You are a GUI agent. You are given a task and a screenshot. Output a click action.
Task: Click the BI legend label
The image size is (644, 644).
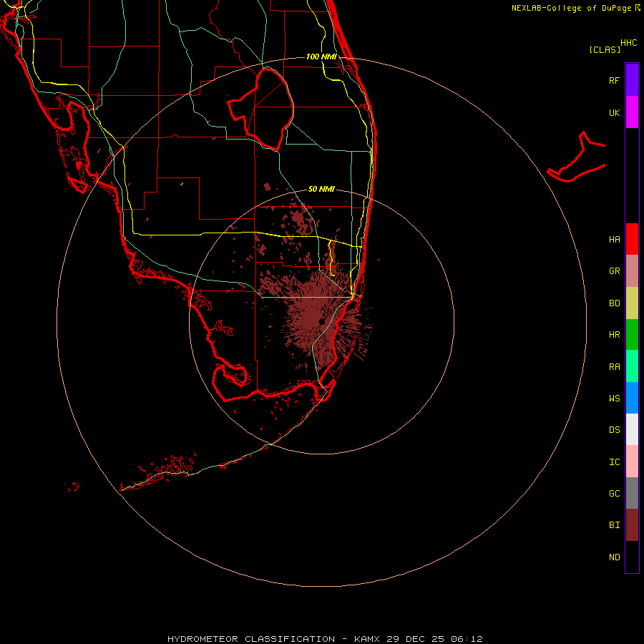(x=614, y=525)
